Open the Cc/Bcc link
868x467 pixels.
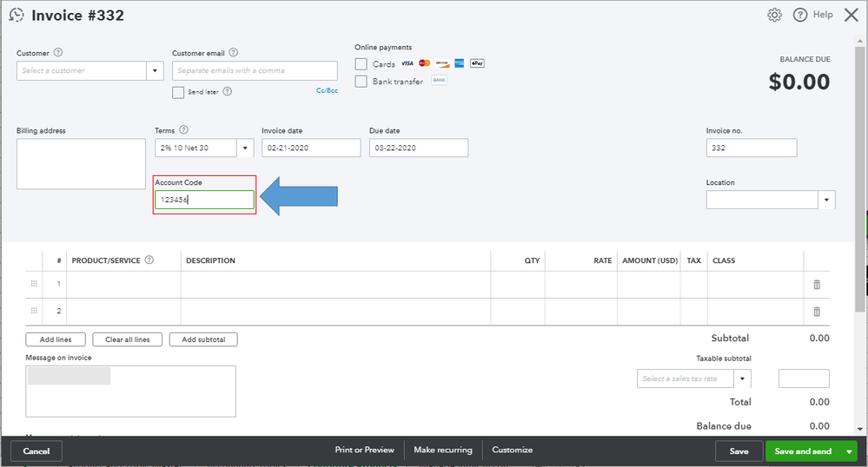click(x=327, y=90)
